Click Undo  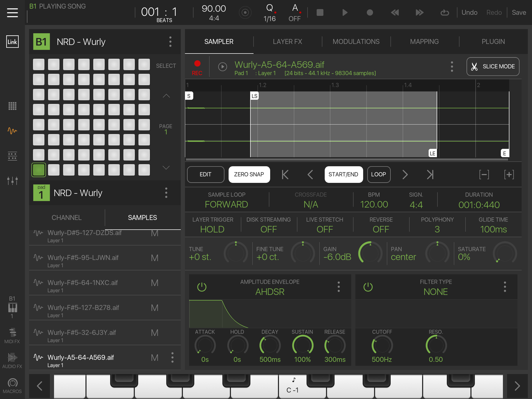pyautogui.click(x=469, y=12)
